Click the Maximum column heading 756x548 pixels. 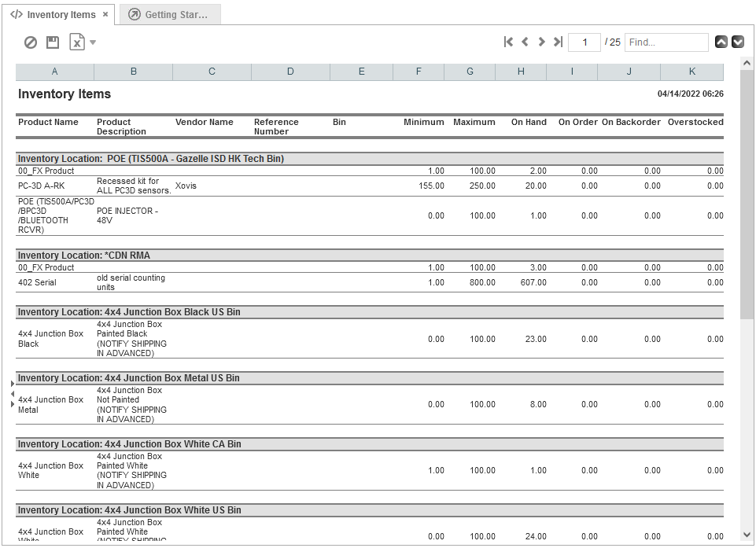[474, 122]
